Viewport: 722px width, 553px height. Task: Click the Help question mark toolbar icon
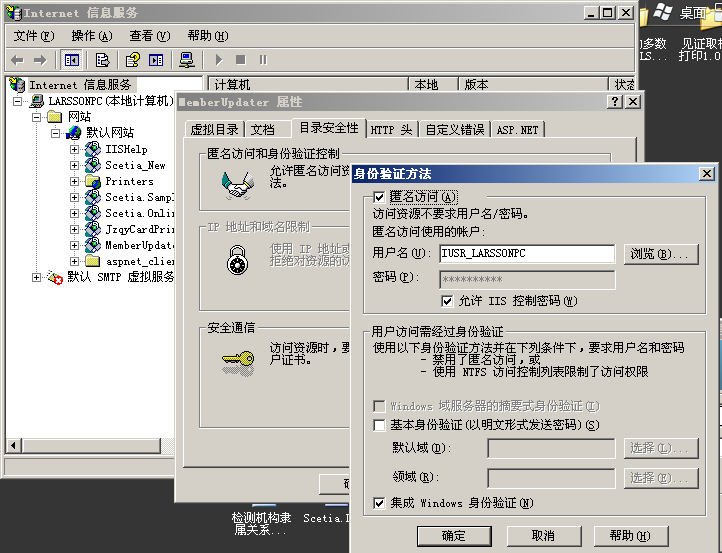click(x=132, y=60)
